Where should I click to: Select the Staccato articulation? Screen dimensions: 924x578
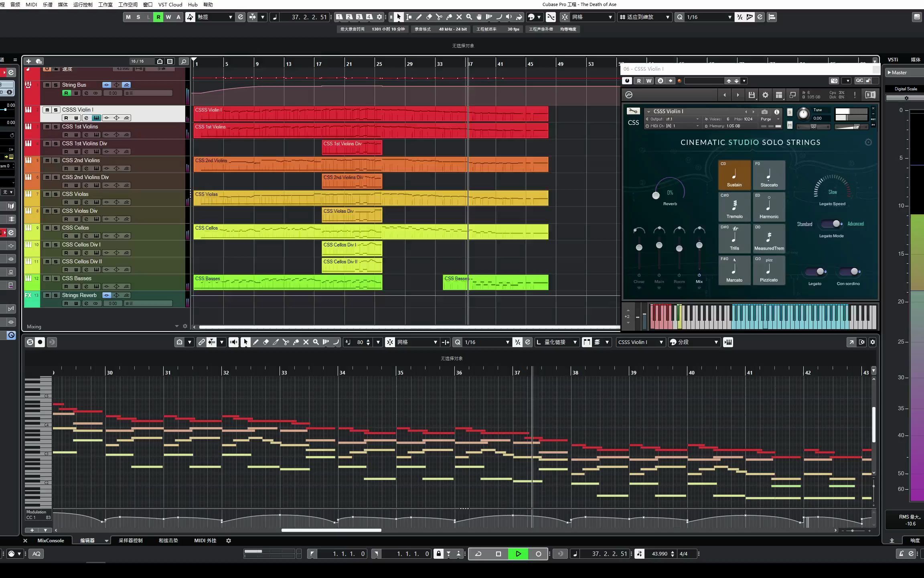coord(769,175)
